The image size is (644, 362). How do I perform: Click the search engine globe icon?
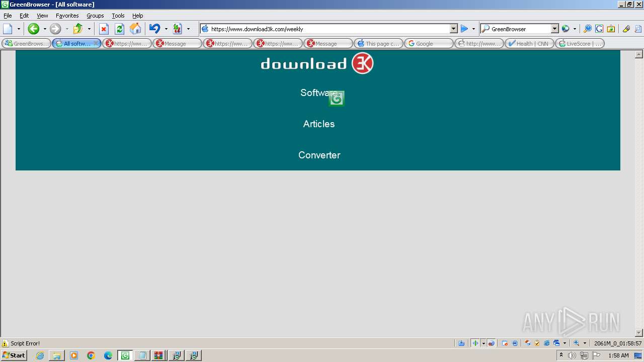point(566,29)
